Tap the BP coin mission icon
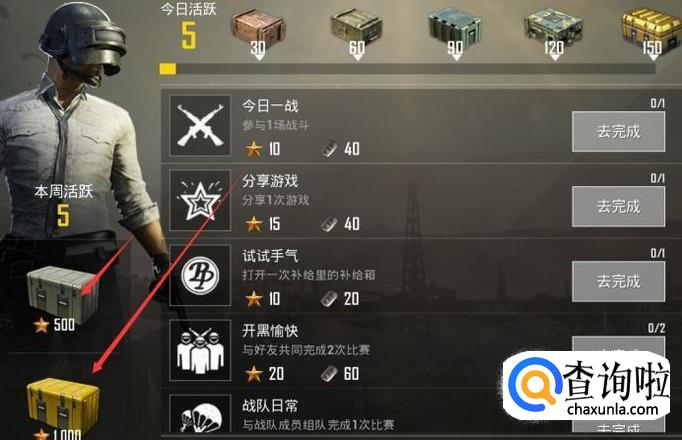Screen dimensions: 682x440 pos(200,275)
